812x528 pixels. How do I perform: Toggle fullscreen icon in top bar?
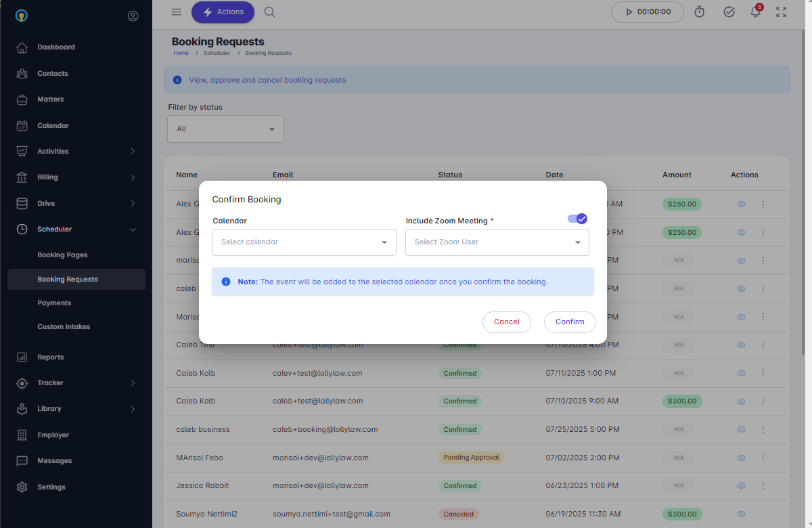point(782,12)
